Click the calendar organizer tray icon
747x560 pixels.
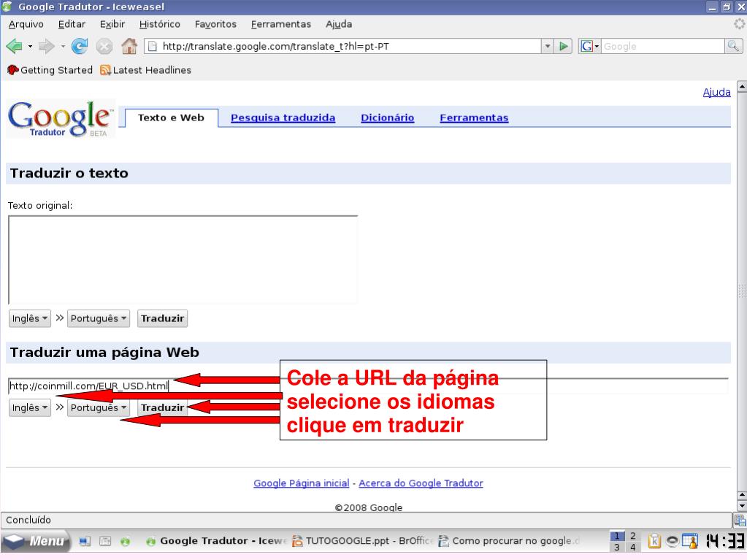click(690, 541)
